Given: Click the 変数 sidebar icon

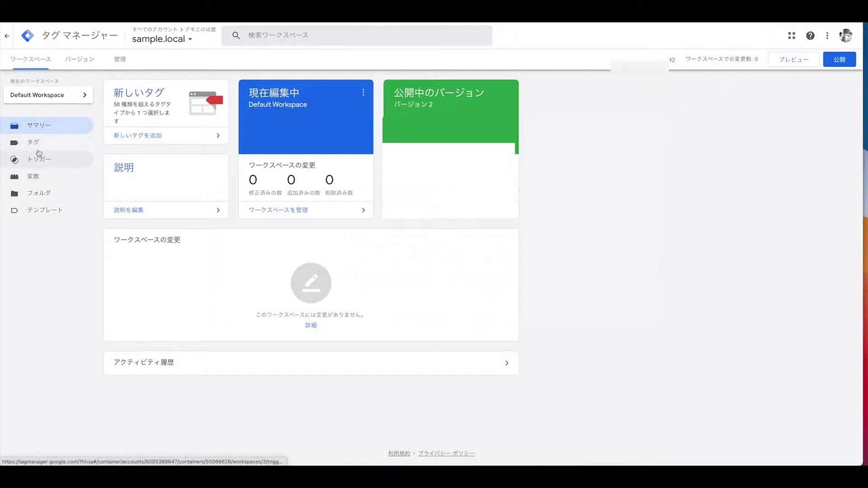Looking at the screenshot, I should (14, 176).
